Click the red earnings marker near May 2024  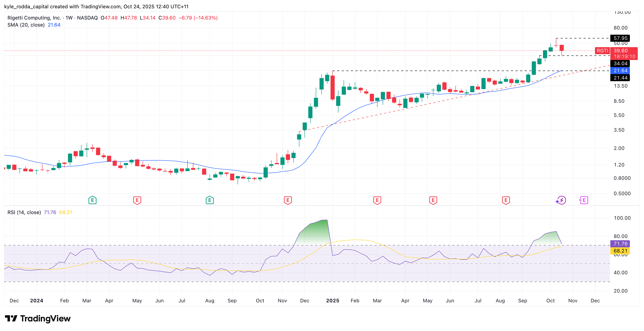click(137, 200)
